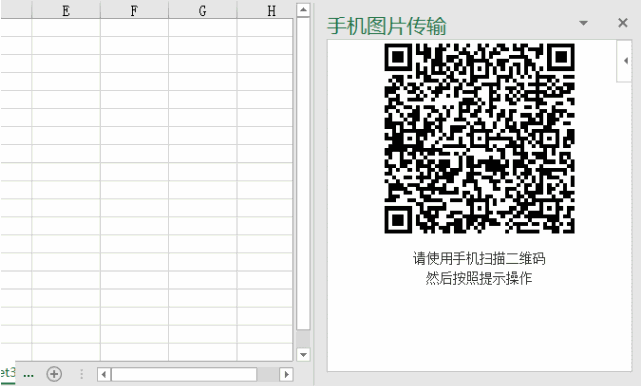This screenshot has width=641, height=386.
Task: Select column E header
Action: [x=66, y=10]
